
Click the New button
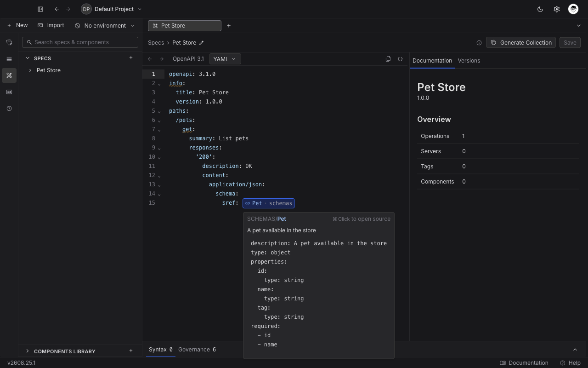click(17, 25)
